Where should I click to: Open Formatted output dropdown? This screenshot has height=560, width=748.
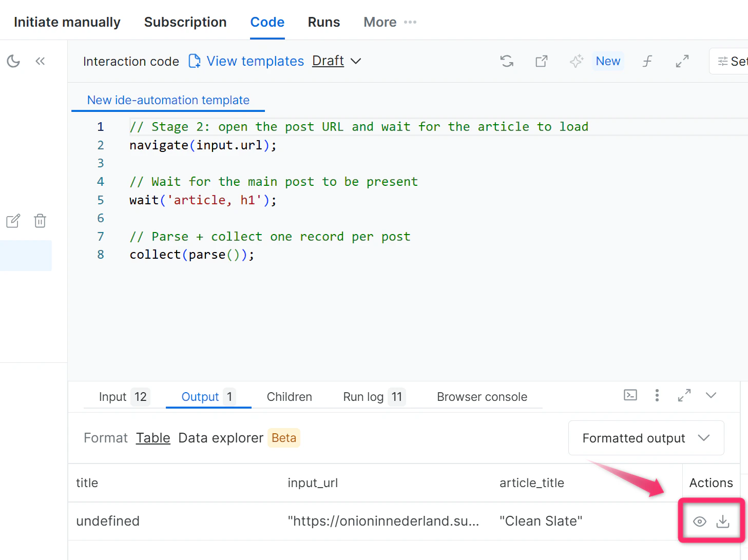[x=646, y=438]
